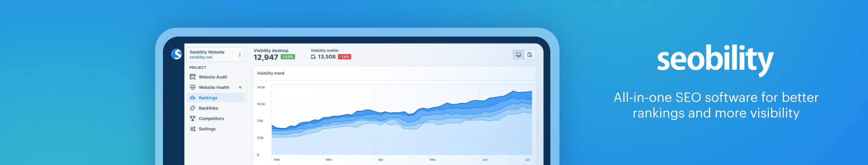The image size is (868, 165).
Task: Click the red -1,8% mobile change badge
Action: tap(344, 57)
